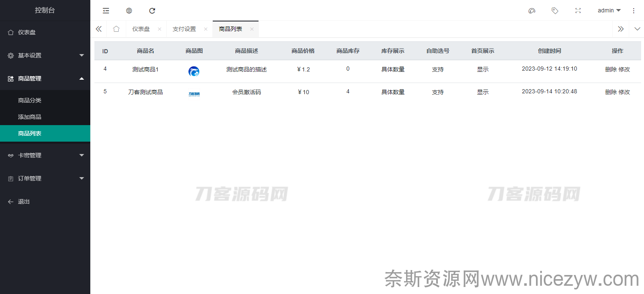644x294 pixels.
Task: Expand the 基本设置 sidebar menu
Action: (45, 55)
